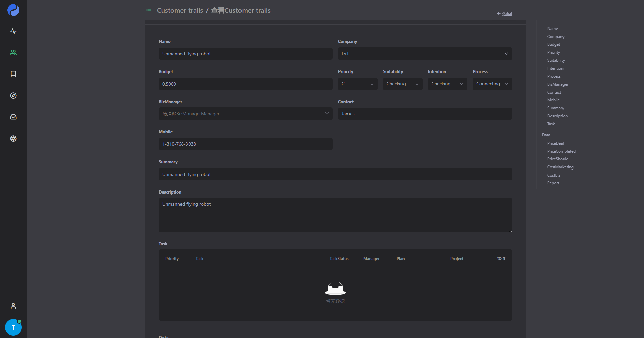Jump to PriceDeal in the anchor navigation
Viewport: 644px width, 338px height.
click(555, 143)
